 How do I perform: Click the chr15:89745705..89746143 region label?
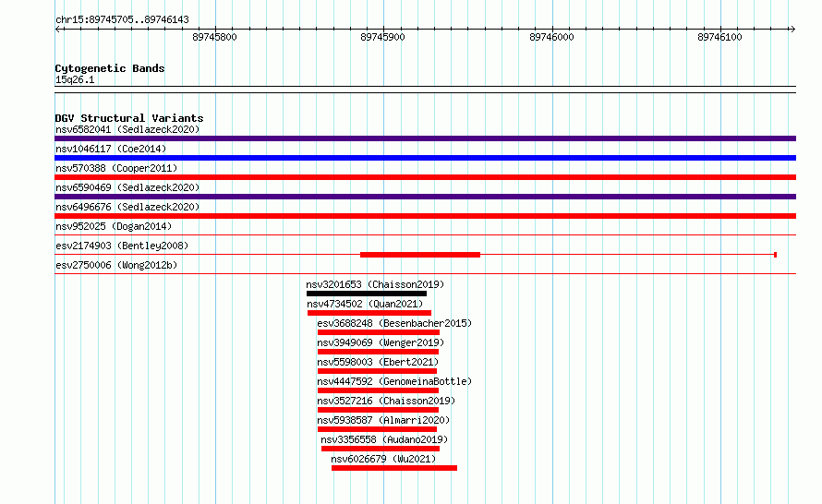[x=122, y=20]
